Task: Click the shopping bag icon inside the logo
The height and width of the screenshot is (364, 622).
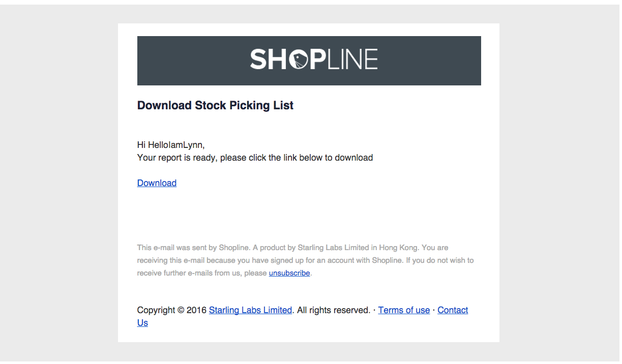Action: tap(298, 60)
